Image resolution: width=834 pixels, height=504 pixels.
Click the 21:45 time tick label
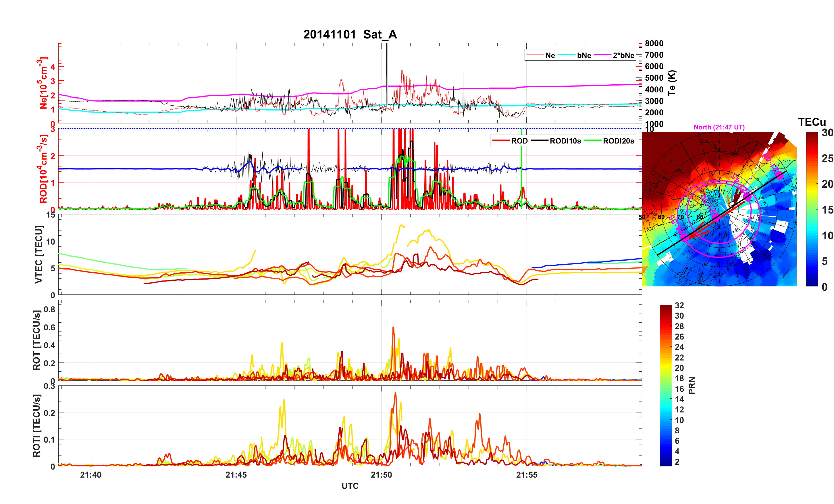coord(236,474)
